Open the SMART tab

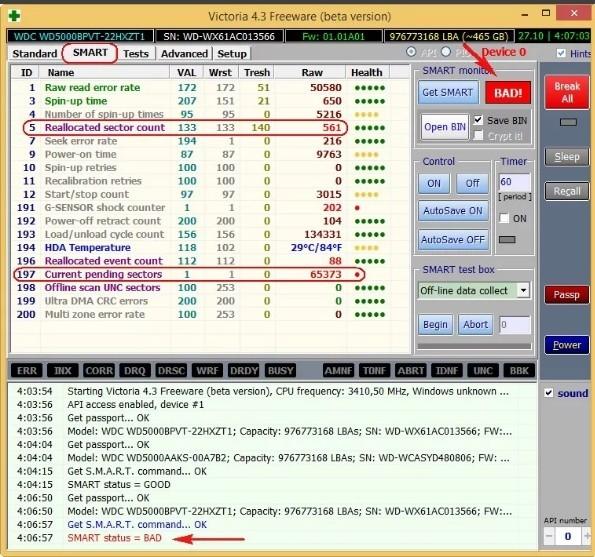tap(90, 53)
